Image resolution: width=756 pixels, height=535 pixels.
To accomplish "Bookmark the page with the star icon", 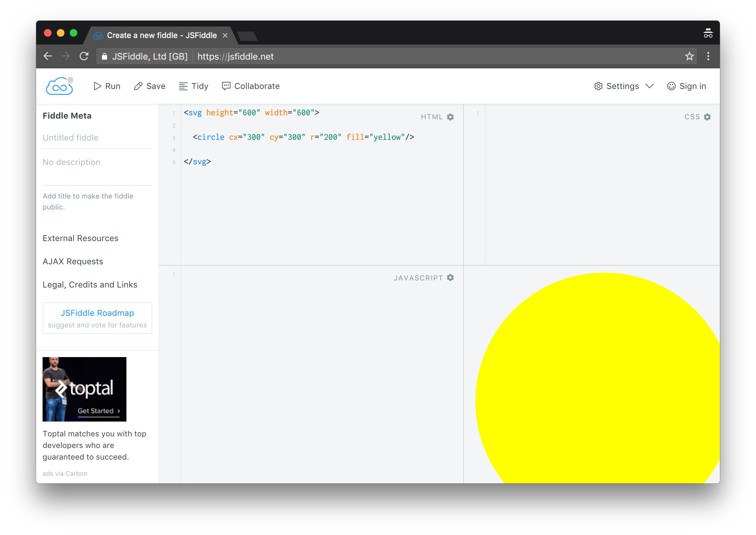I will (689, 56).
